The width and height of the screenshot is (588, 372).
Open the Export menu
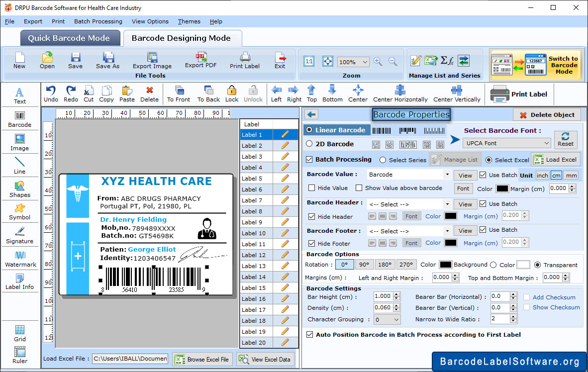point(33,21)
